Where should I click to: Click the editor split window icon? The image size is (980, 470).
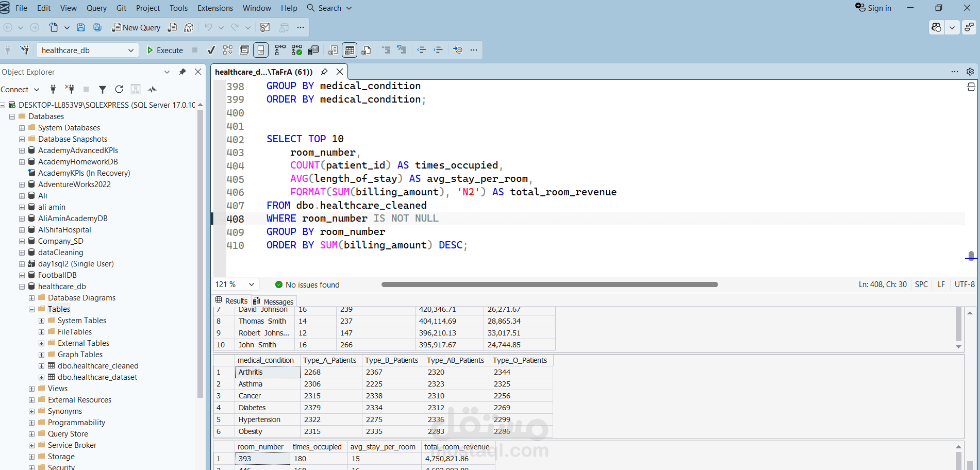pos(971,87)
